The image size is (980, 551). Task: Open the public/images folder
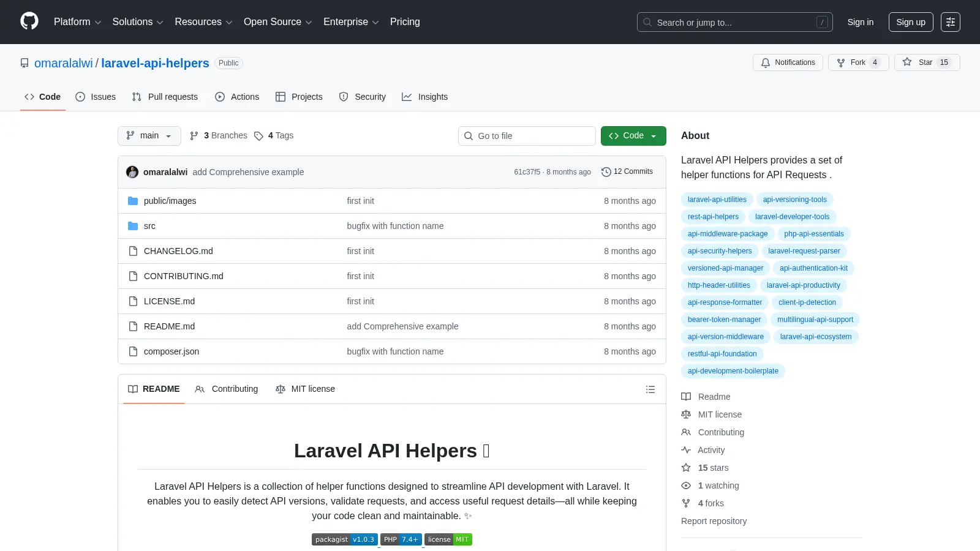pos(170,201)
